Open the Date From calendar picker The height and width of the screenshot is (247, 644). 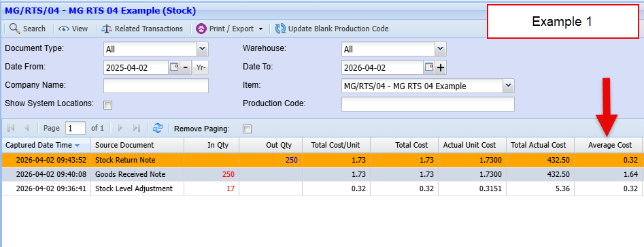pos(173,67)
